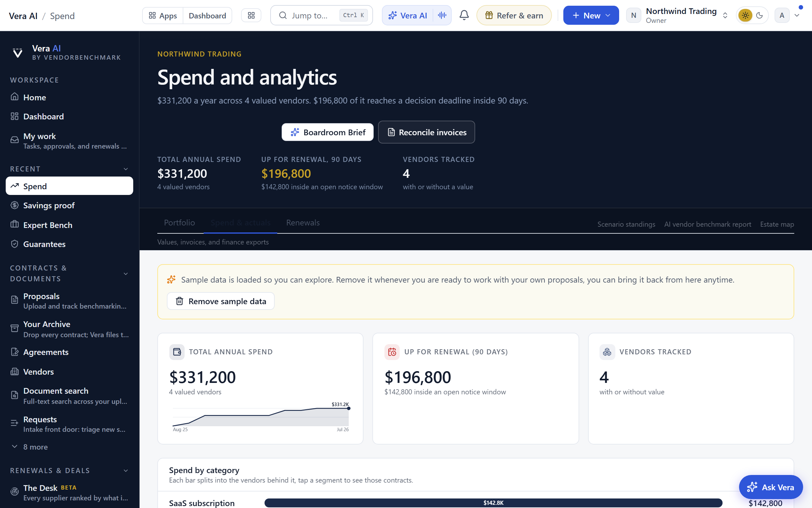Click the calendar icon on Up For Renewal card
Screen dimensions: 812x508
[x=392, y=352]
